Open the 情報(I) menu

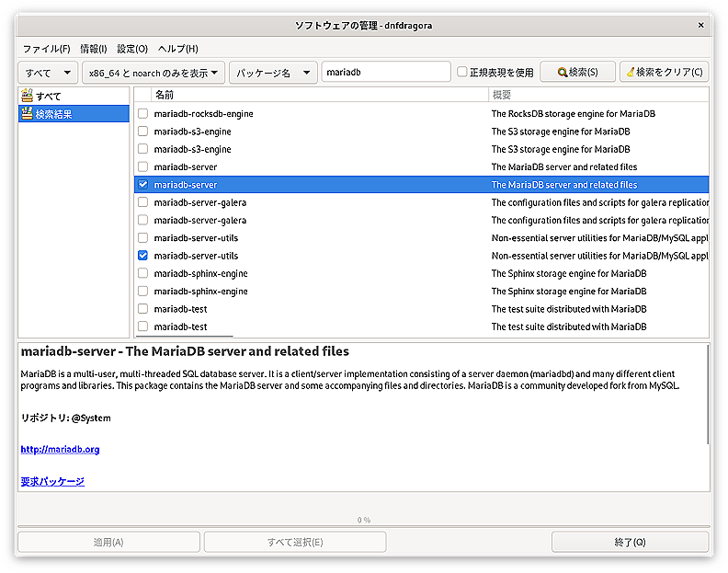[x=94, y=49]
